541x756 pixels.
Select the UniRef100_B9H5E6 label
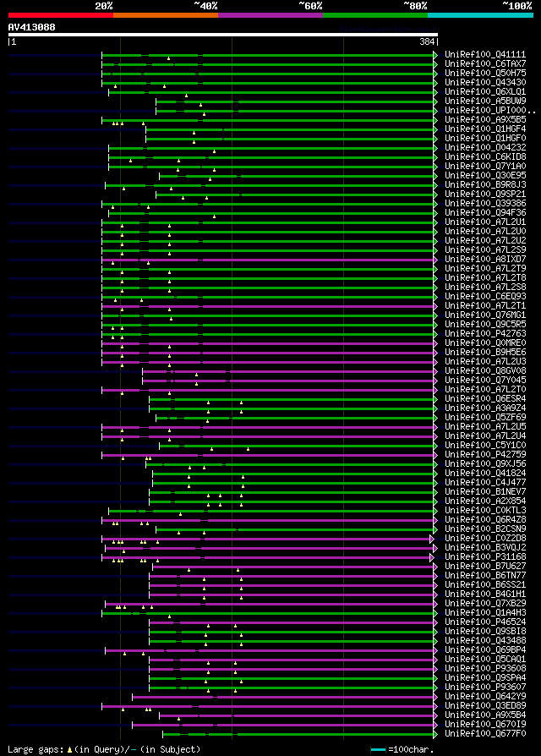[x=485, y=353]
